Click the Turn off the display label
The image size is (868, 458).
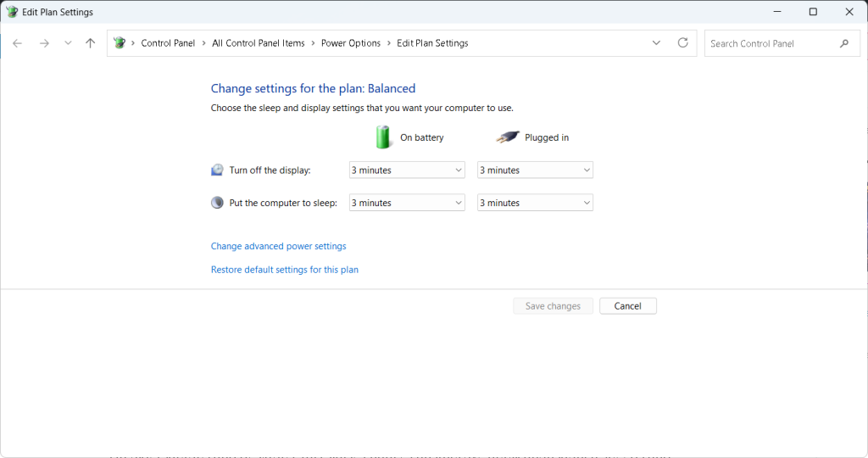click(270, 170)
